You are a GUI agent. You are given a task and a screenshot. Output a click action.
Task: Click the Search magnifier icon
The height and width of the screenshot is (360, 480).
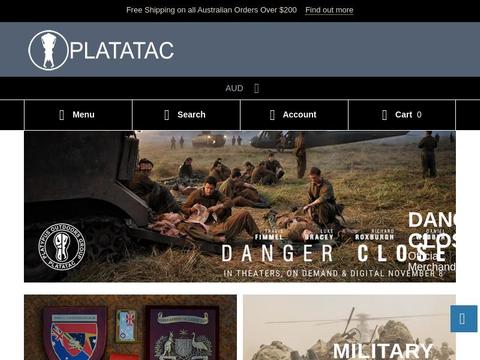click(x=167, y=115)
